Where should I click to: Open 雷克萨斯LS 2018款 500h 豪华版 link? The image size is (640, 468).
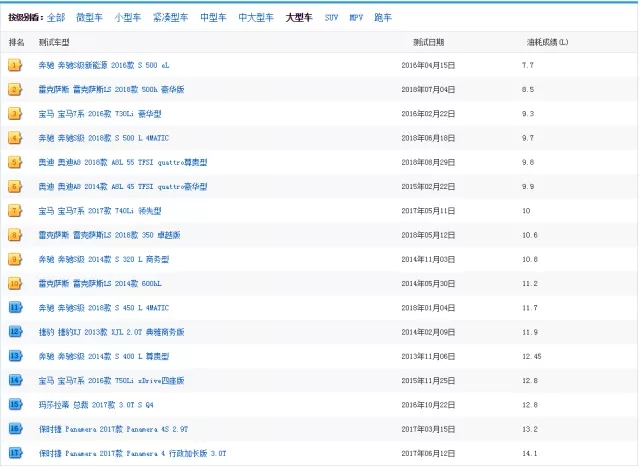[x=111, y=89]
